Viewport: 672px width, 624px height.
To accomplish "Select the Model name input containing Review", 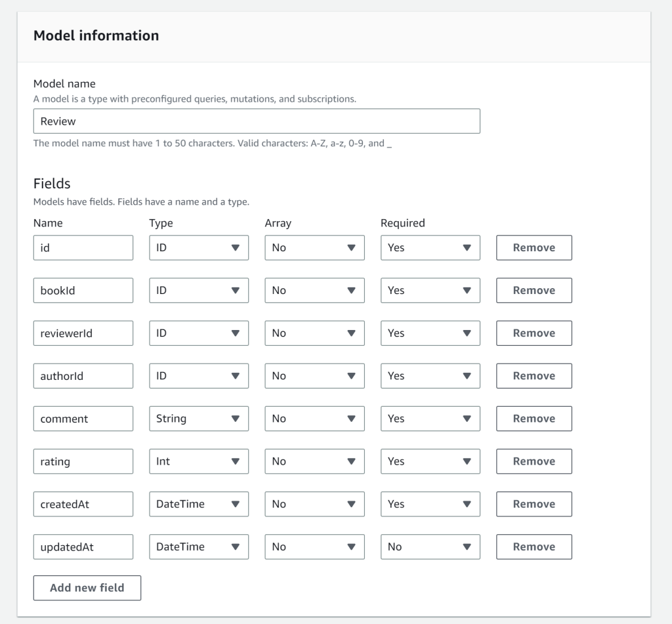I will 257,121.
